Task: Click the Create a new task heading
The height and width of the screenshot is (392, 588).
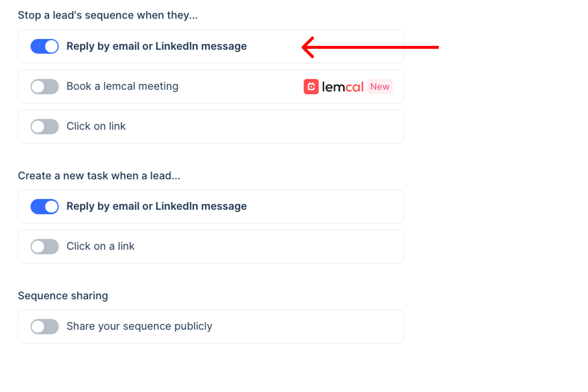Action: click(x=99, y=176)
